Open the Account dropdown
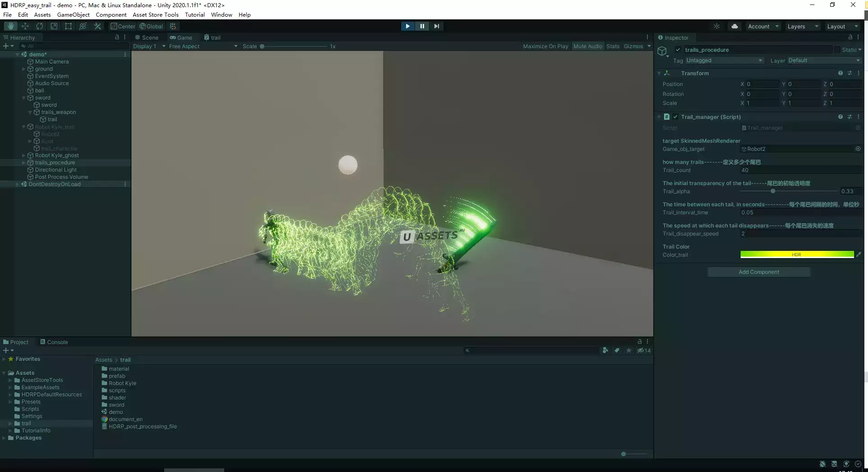868x472 pixels. [763, 26]
